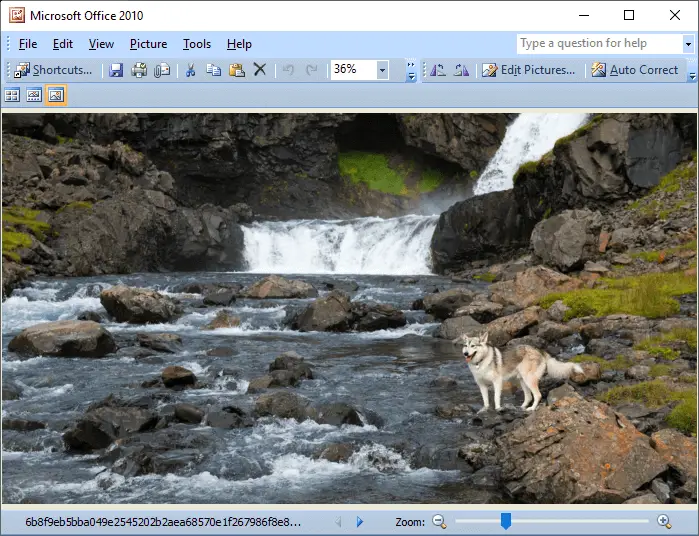Image resolution: width=699 pixels, height=536 pixels.
Task: Open the Picture menu
Action: tap(148, 44)
